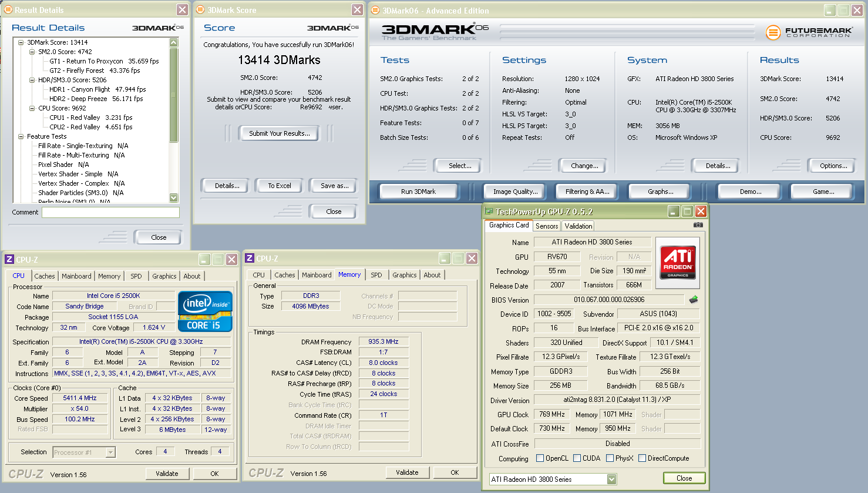Click the ATI Radeon logo in GPU-Z
This screenshot has width=868, height=493.
click(678, 261)
